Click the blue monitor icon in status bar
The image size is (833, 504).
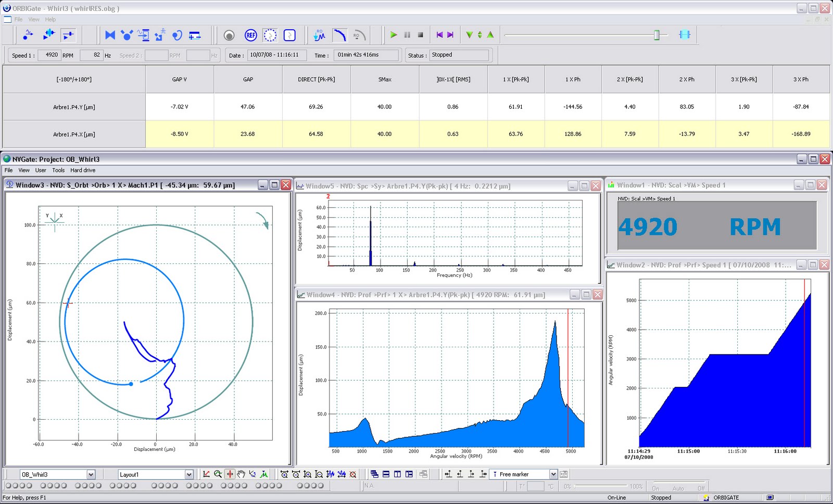(770, 498)
